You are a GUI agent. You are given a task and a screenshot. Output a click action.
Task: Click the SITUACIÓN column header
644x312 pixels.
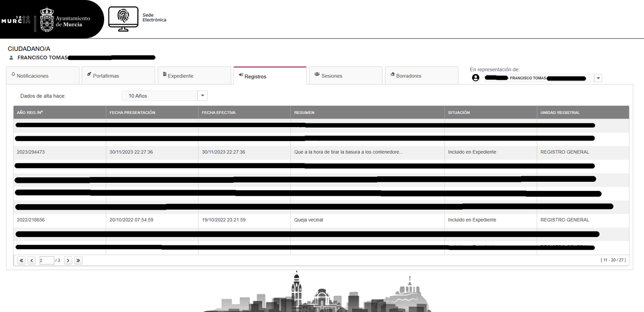pyautogui.click(x=491, y=113)
